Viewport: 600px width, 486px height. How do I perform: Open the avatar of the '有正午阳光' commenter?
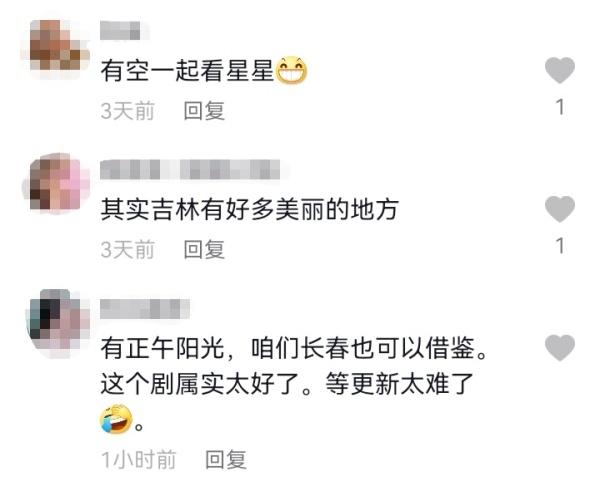(x=55, y=321)
